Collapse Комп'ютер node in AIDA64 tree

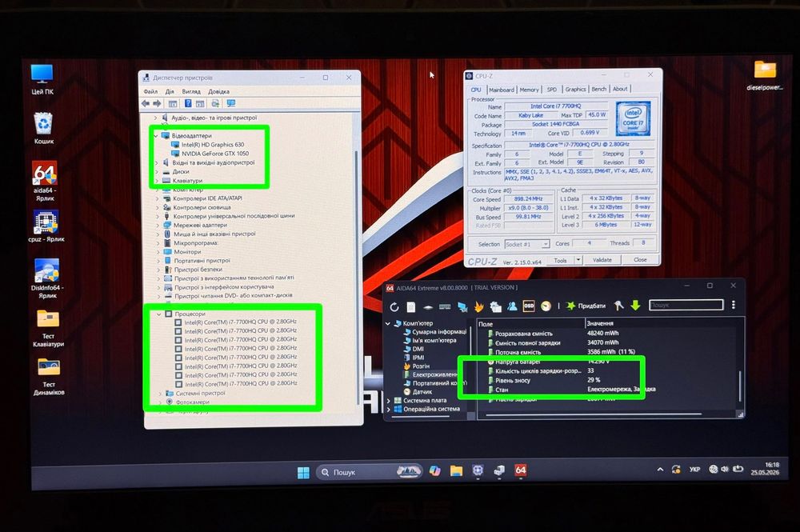388,323
